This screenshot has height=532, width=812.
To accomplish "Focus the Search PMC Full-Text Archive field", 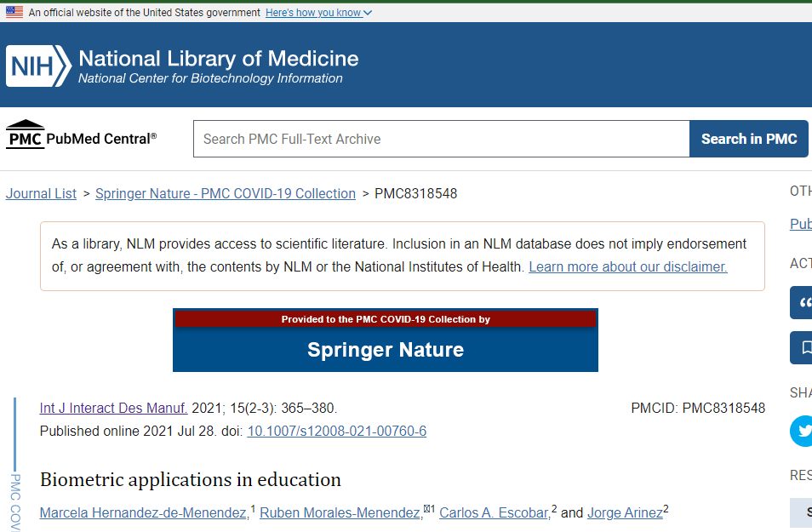I will tap(441, 139).
